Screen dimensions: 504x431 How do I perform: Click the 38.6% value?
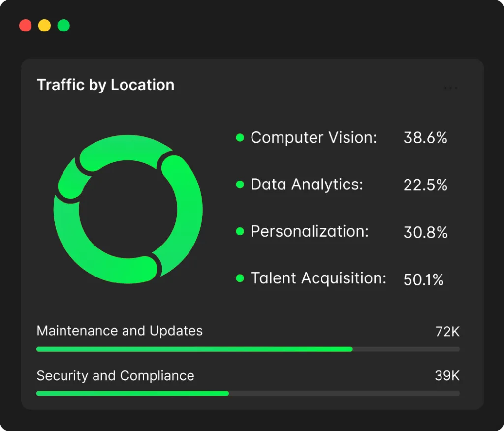point(425,138)
